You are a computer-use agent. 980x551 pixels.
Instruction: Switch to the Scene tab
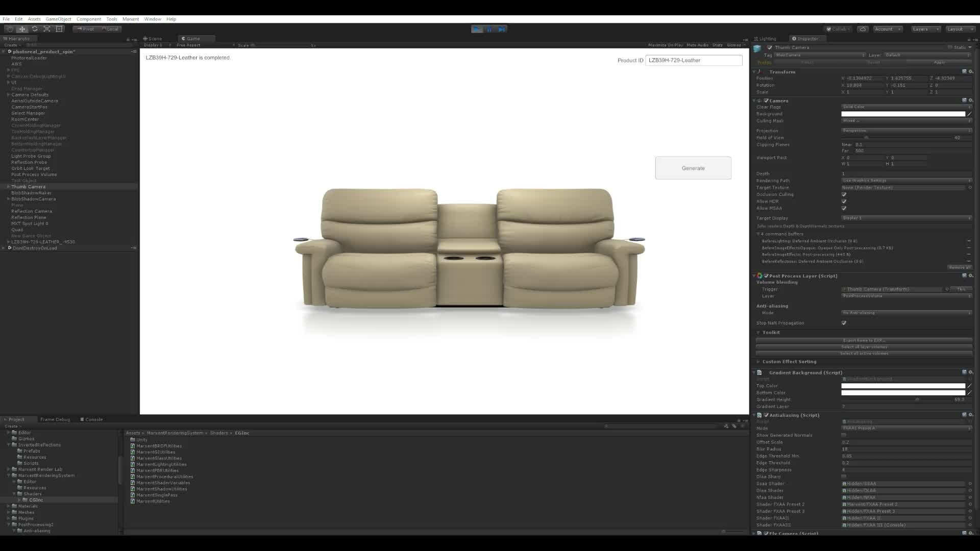[153, 39]
